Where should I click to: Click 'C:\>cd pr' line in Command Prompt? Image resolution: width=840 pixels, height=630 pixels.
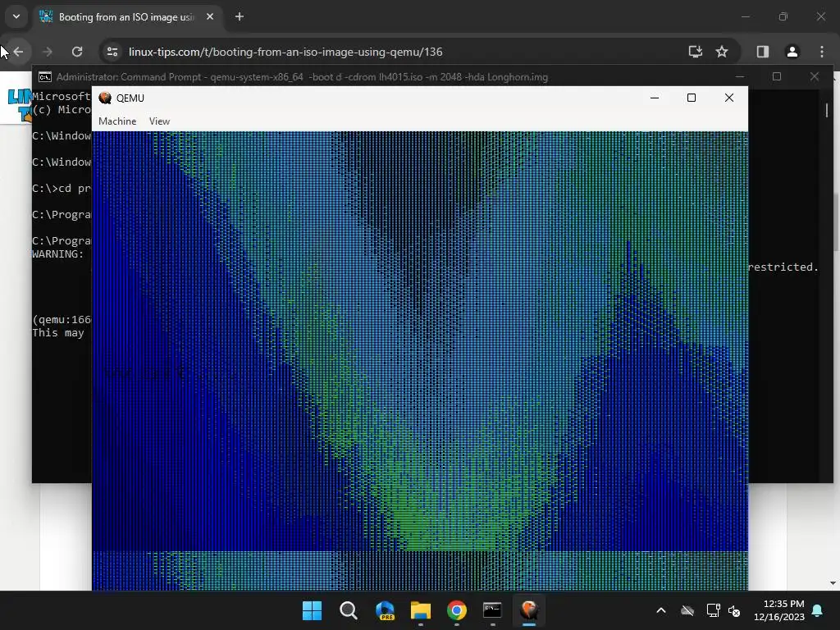pos(62,189)
